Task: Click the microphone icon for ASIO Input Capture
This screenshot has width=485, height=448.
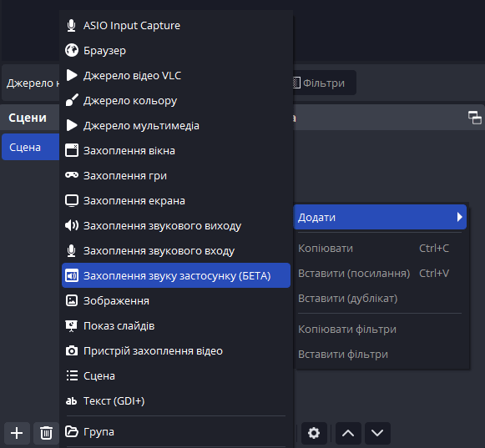Action: 72,25
